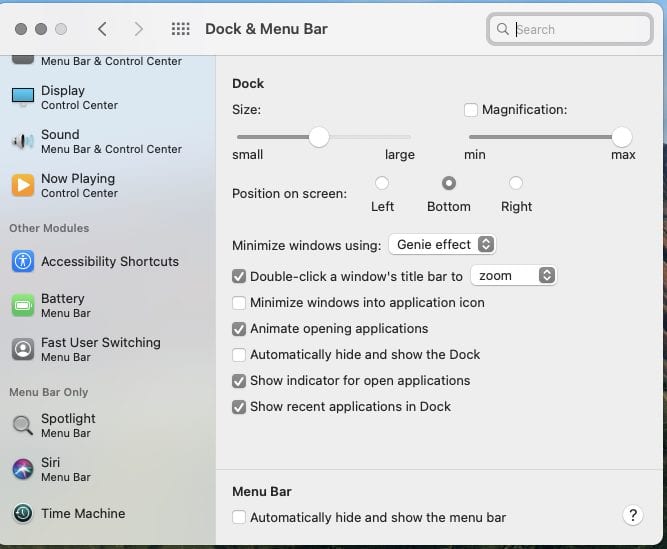Open the Fast User Switching icon

[x=23, y=349]
